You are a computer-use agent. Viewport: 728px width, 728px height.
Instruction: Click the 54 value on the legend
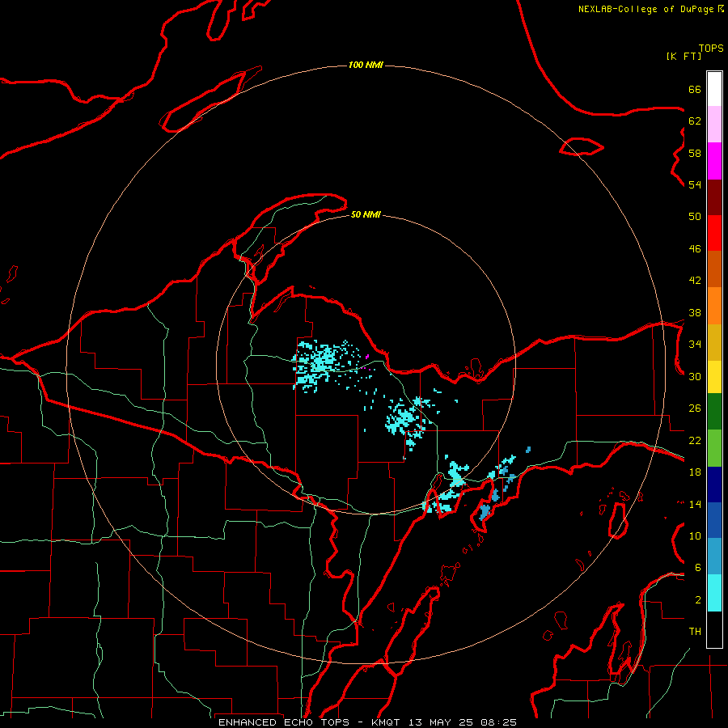pos(695,184)
